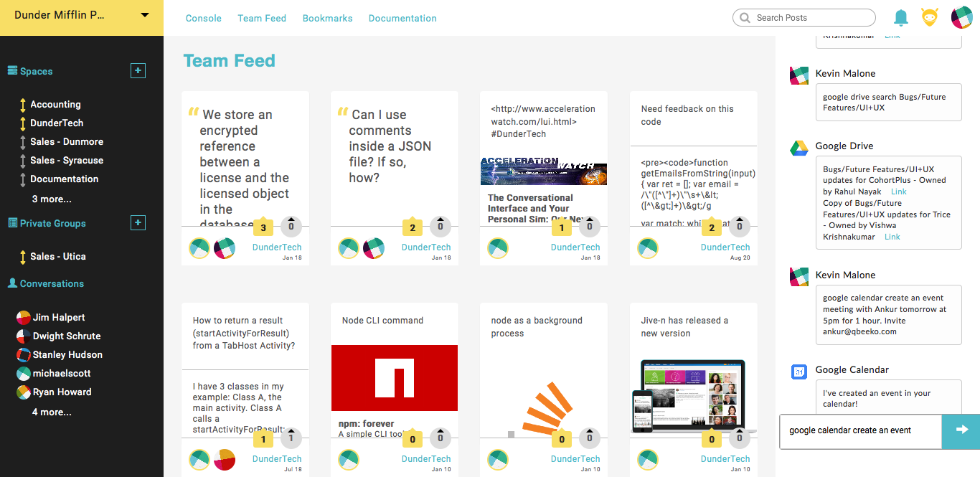
Task: Select the Sales - Dunmore space
Action: pyautogui.click(x=67, y=141)
